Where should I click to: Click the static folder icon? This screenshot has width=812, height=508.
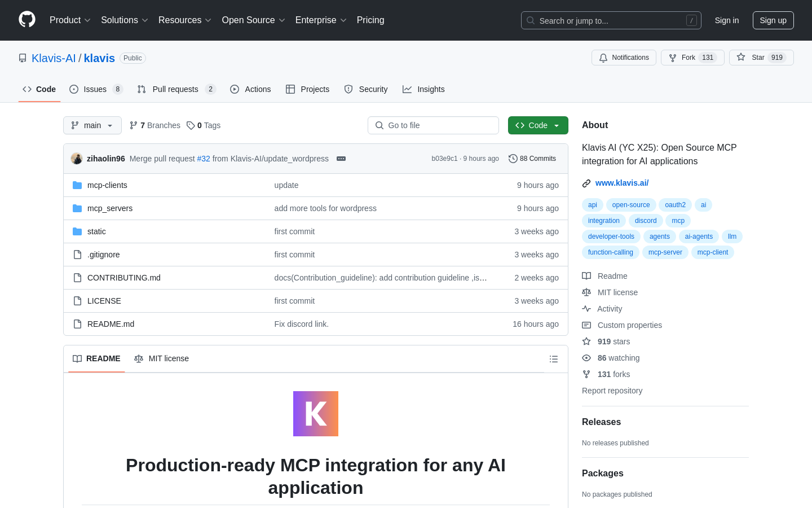[x=77, y=231]
